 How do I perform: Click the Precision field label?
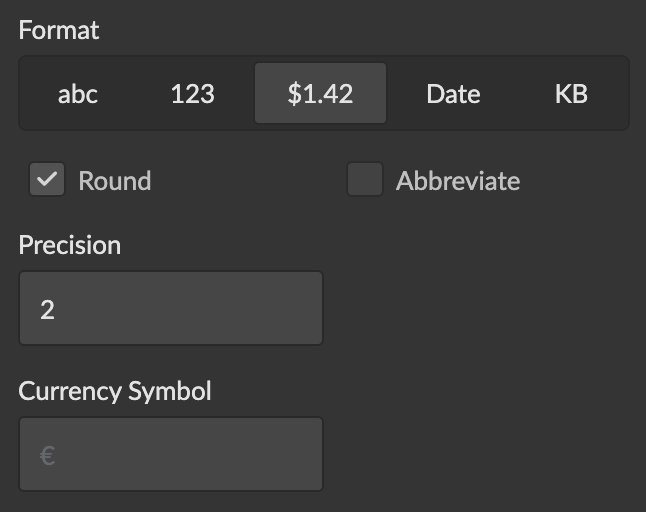point(69,245)
